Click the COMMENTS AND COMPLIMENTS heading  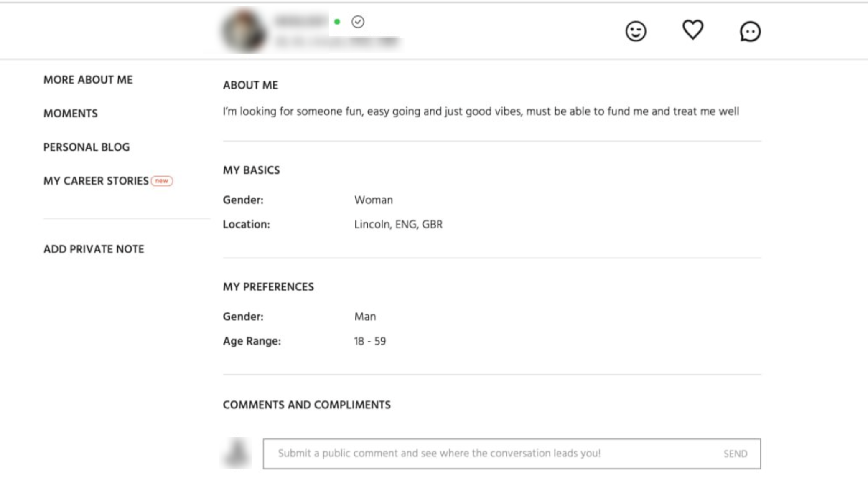[x=307, y=404]
